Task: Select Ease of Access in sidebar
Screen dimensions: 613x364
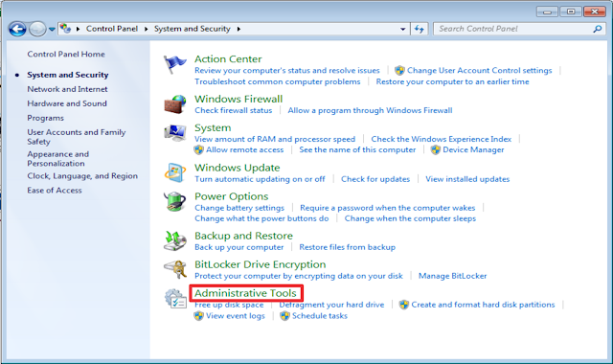Action: click(55, 191)
